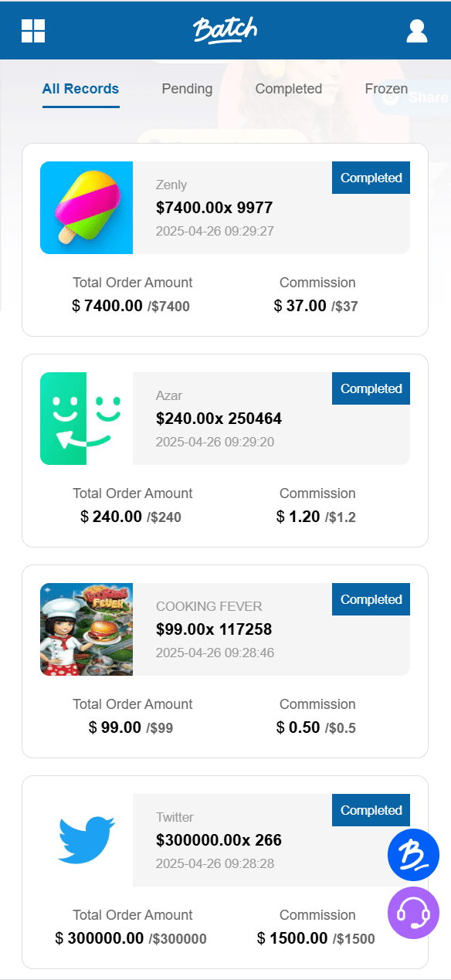Open the grid menu icon
Image resolution: width=451 pixels, height=980 pixels.
tap(33, 31)
